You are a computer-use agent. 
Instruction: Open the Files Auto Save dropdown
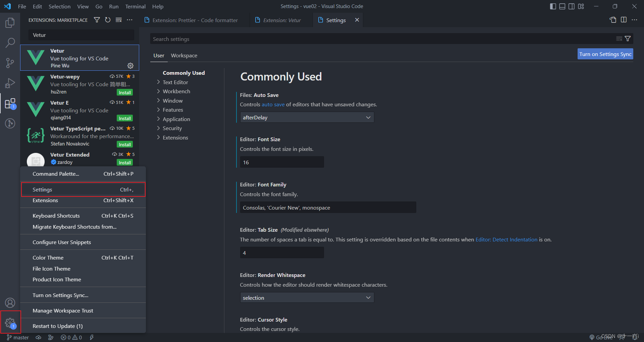[307, 117]
